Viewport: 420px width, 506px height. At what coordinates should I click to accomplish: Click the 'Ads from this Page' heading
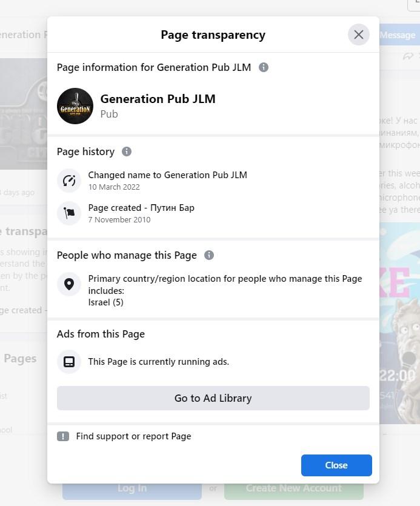[x=101, y=334]
